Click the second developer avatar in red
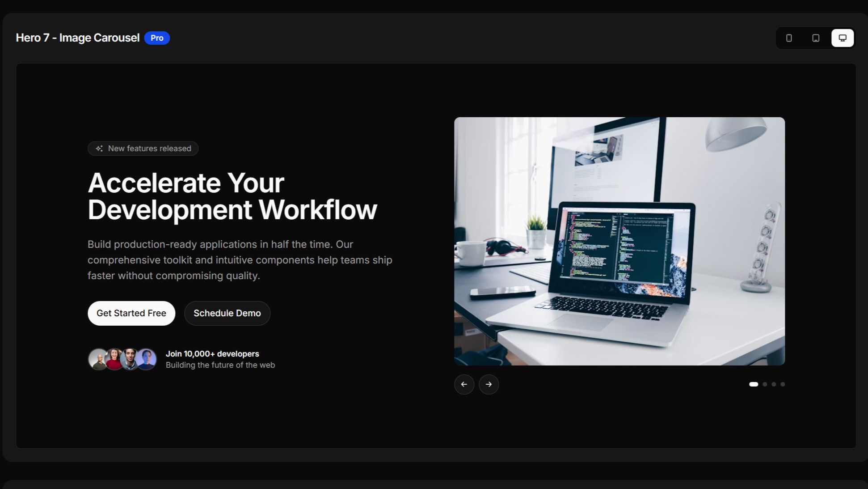868x489 pixels. [114, 359]
